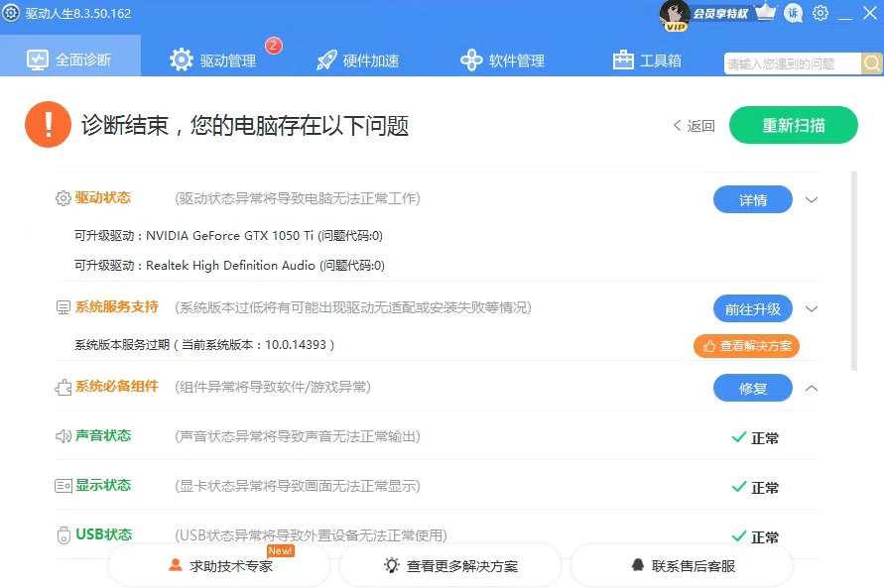Switch to the 驱动管理 tab
884x588 pixels.
pyautogui.click(x=213, y=59)
